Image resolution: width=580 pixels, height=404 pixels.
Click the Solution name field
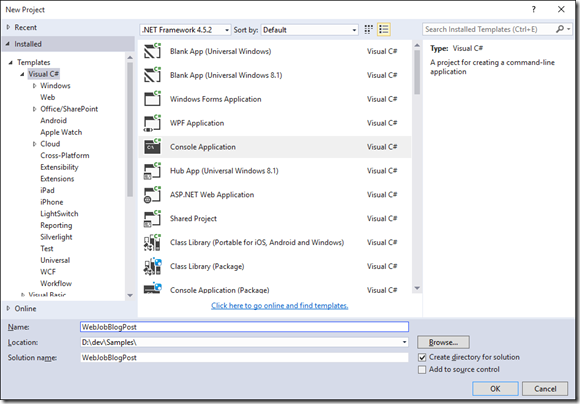tap(244, 357)
